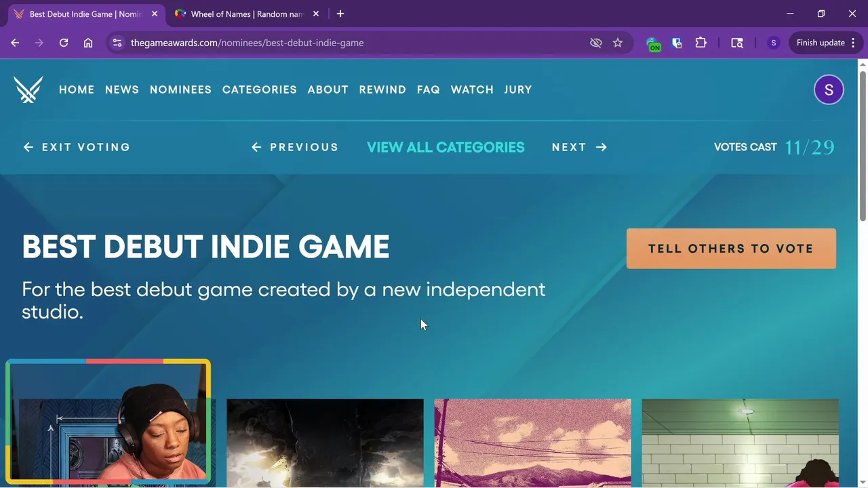Image resolution: width=868 pixels, height=488 pixels.
Task: Click the scrollbar up arrow
Action: (863, 64)
